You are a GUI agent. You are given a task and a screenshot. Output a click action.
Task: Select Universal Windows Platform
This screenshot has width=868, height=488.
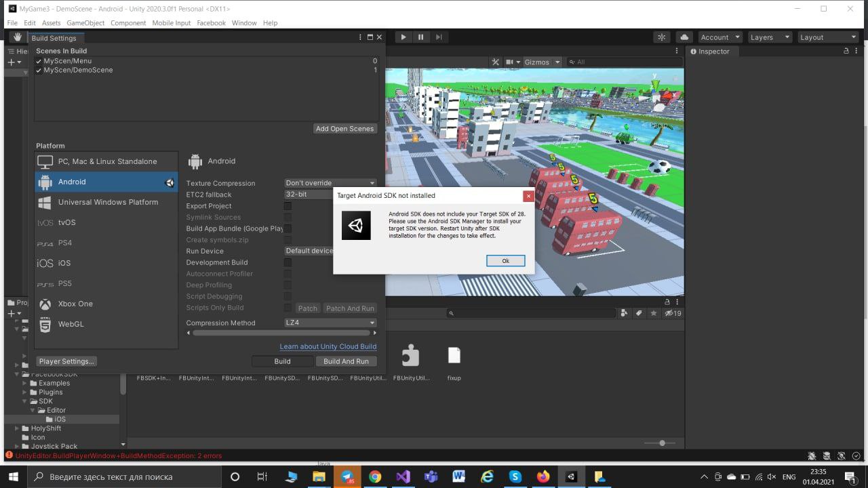point(106,202)
